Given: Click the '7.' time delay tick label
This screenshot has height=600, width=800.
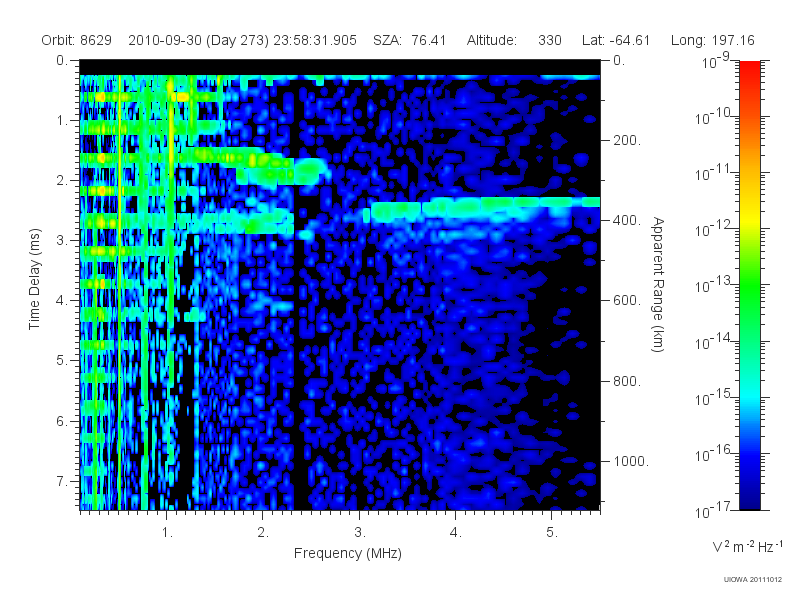Looking at the screenshot, I should pos(62,481).
